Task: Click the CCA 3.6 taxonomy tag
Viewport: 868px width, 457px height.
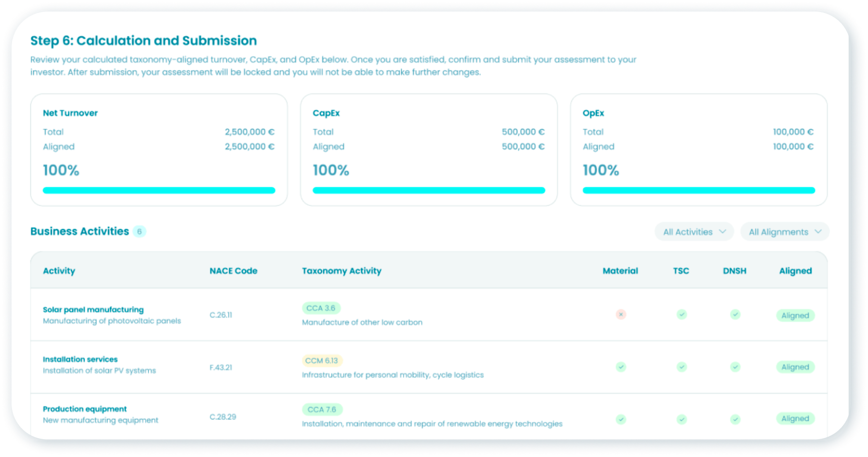Action: pyautogui.click(x=321, y=308)
